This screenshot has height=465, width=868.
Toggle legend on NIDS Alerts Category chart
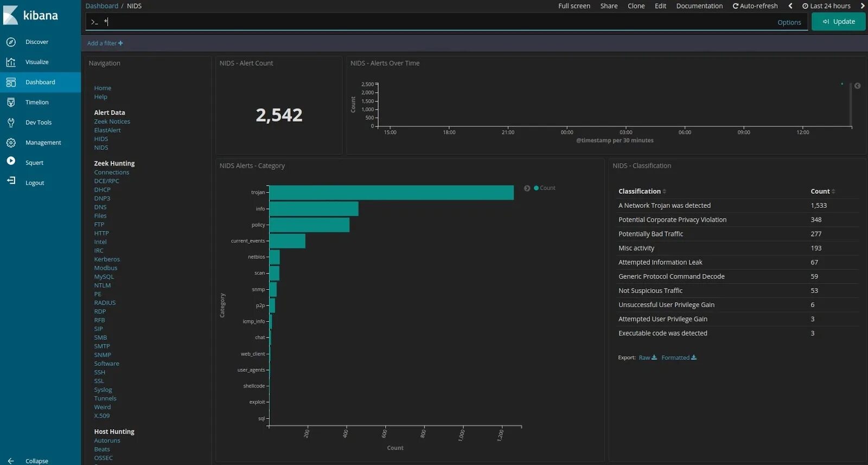pos(527,188)
